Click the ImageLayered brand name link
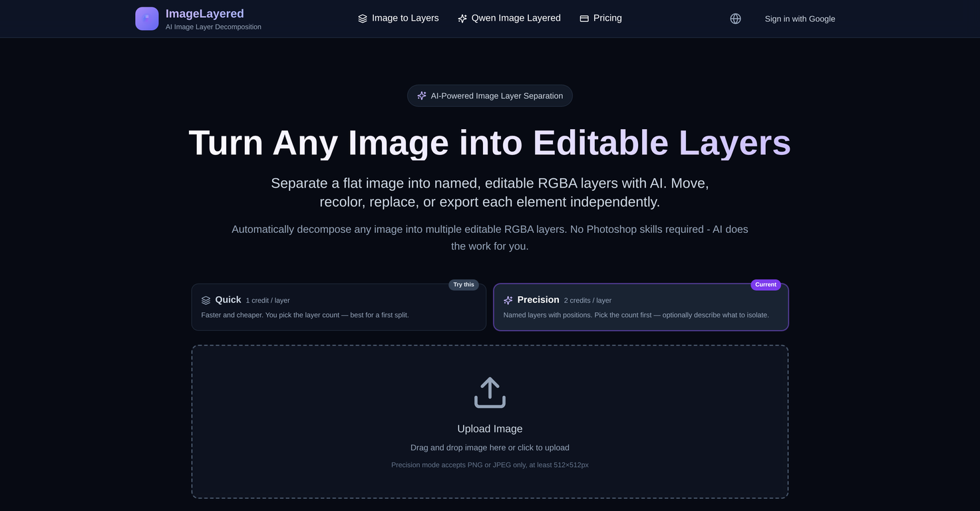Image resolution: width=980 pixels, height=511 pixels. [205, 13]
